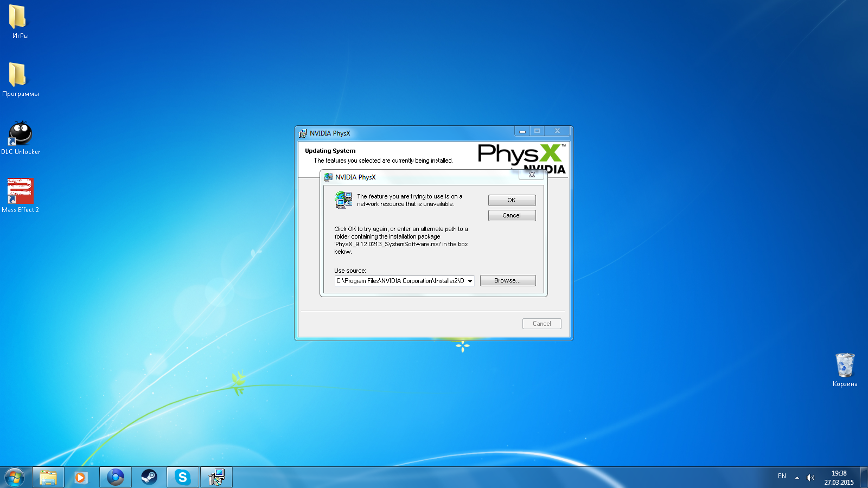Click the 'Use source:' label
The image size is (868, 488).
[350, 271]
